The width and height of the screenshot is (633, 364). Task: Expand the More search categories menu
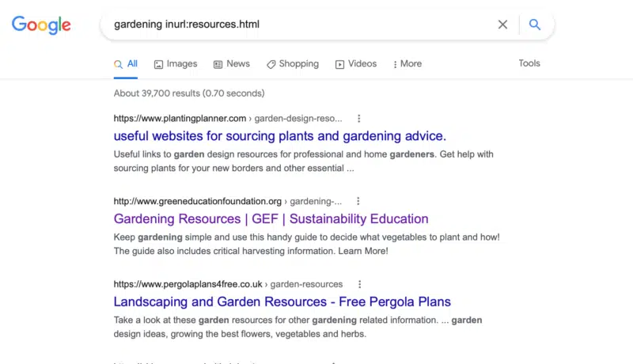click(x=407, y=64)
